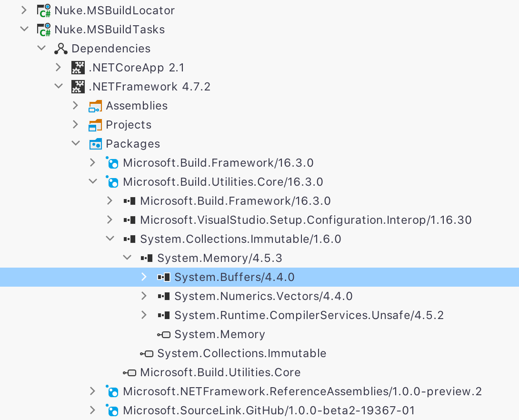Click the .NETFramework 4.7.2 framework icon

(78, 86)
